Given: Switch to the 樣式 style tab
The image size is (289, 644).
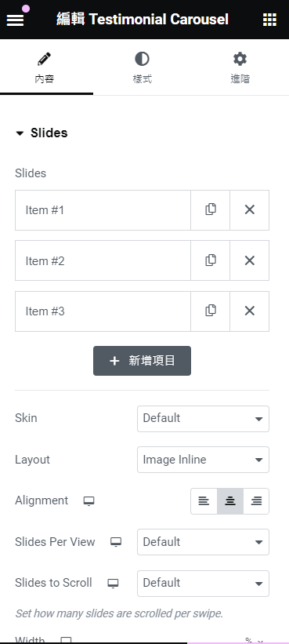Looking at the screenshot, I should coord(143,67).
